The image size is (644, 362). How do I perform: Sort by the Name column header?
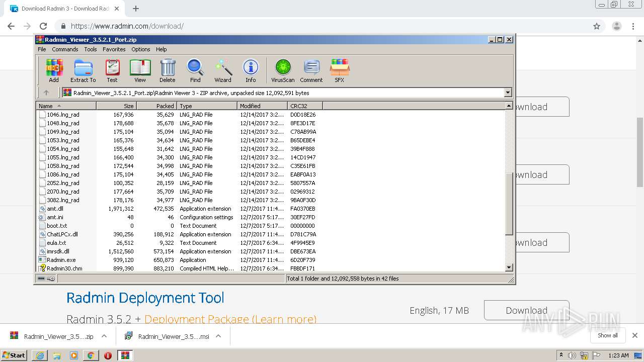coord(66,106)
